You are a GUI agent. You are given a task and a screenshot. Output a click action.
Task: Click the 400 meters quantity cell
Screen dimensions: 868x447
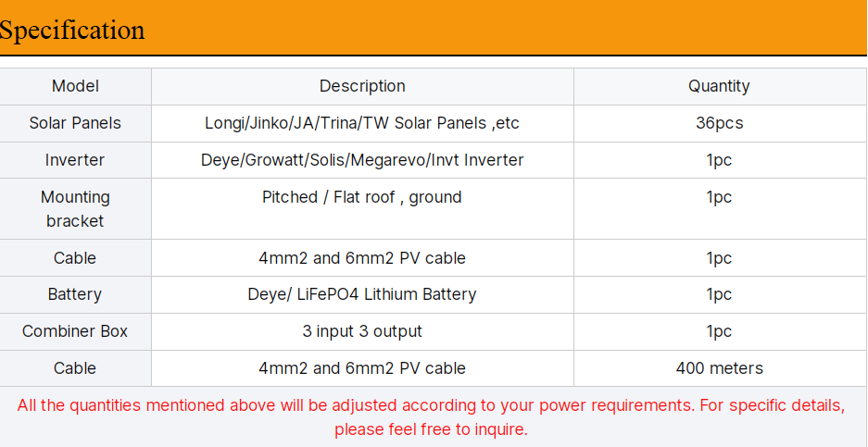tap(719, 368)
